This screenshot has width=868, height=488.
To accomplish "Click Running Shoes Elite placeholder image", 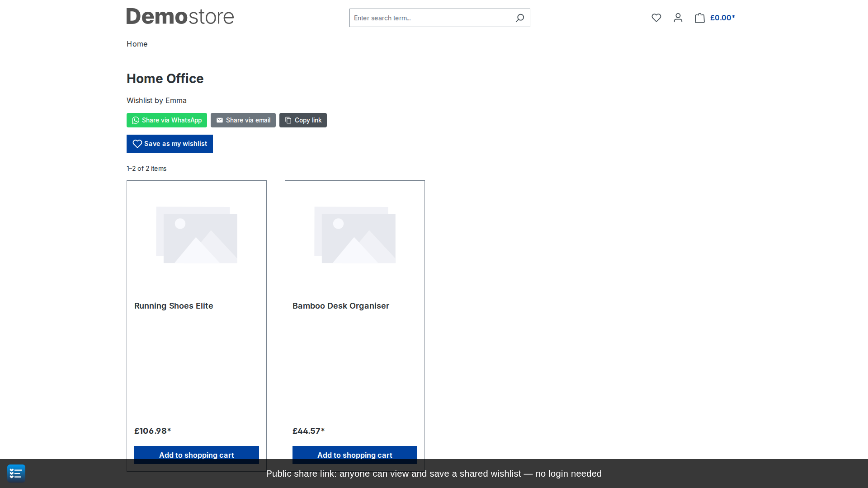I will coord(197,235).
